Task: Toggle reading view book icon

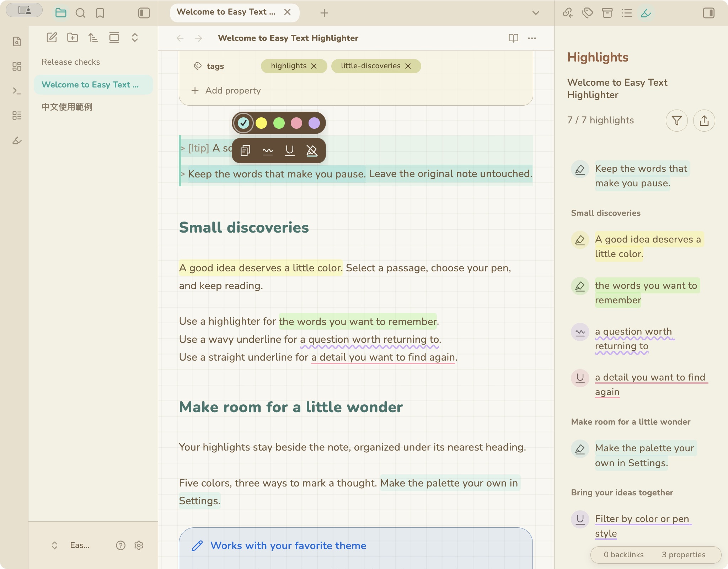Action: click(x=513, y=38)
